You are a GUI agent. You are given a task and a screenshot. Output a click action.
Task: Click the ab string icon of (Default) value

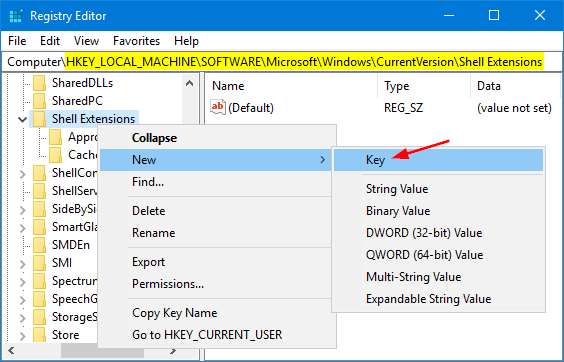coord(218,107)
